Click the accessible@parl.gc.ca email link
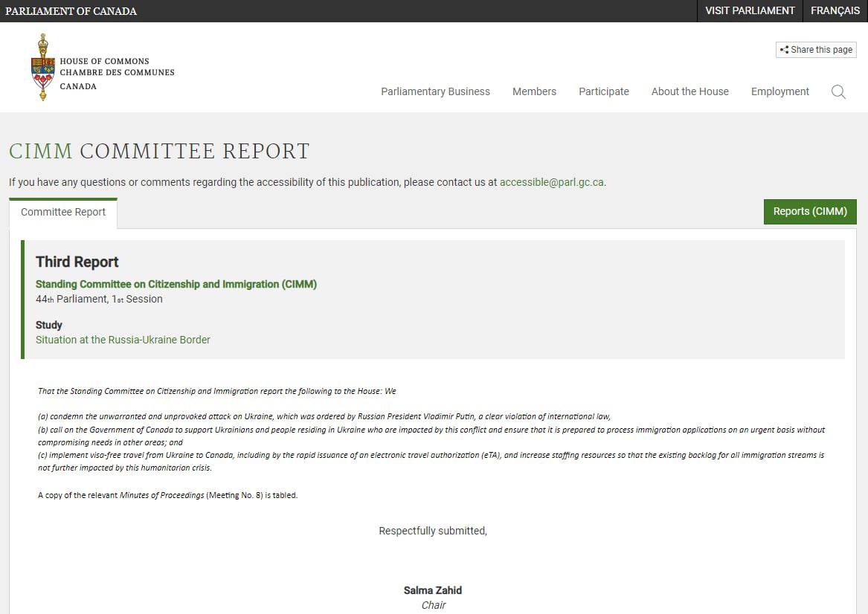Image resolution: width=868 pixels, height=614 pixels. 551,182
